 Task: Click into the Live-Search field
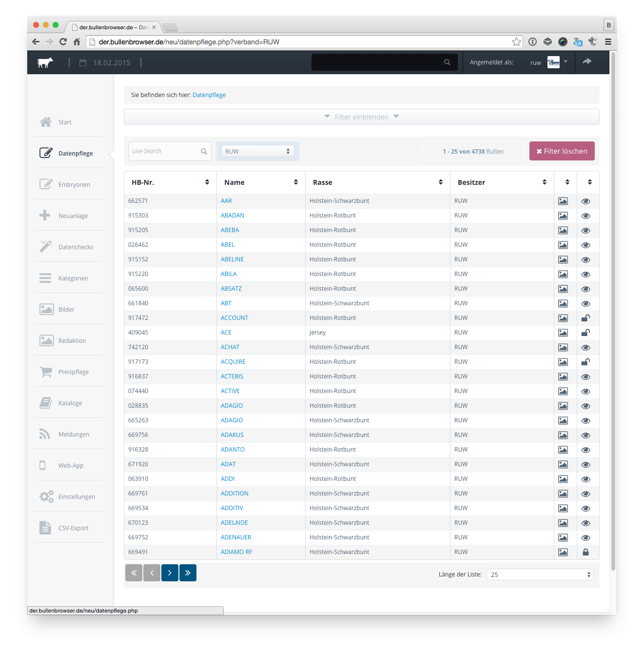(165, 151)
